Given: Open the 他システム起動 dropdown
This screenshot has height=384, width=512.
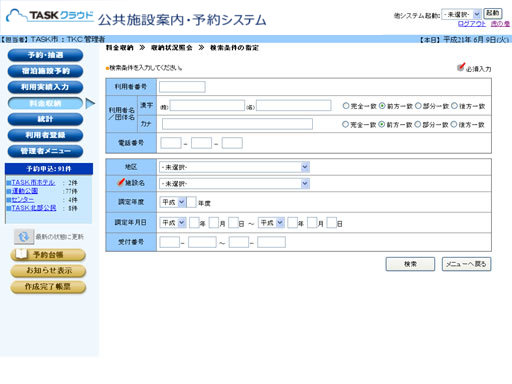Looking at the screenshot, I should (462, 14).
